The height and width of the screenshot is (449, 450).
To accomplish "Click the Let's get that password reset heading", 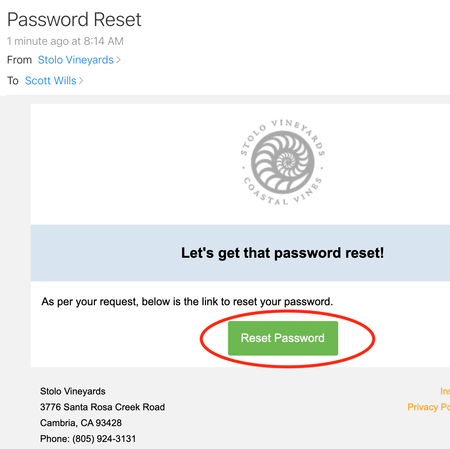I will click(283, 253).
